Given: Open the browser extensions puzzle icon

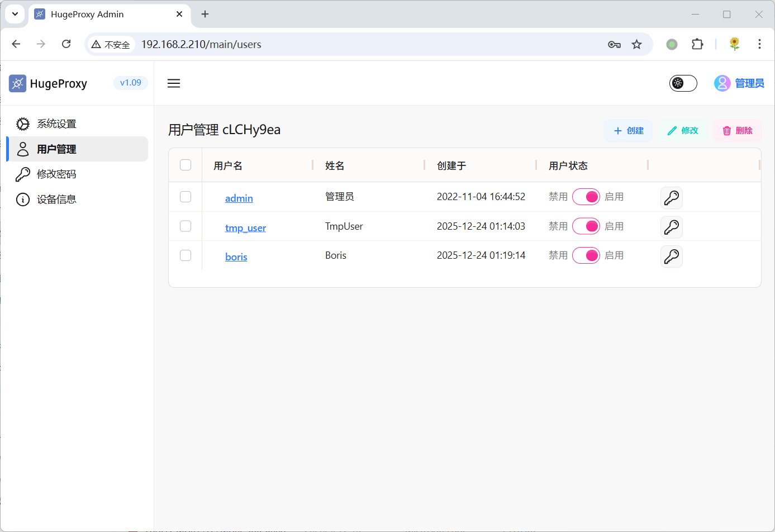Looking at the screenshot, I should click(697, 44).
